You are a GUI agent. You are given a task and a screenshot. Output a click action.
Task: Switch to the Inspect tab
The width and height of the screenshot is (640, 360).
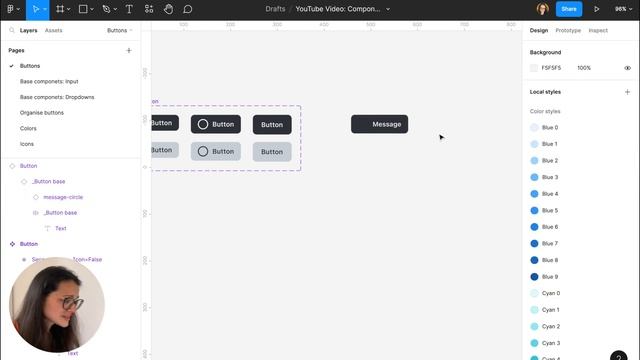click(598, 31)
